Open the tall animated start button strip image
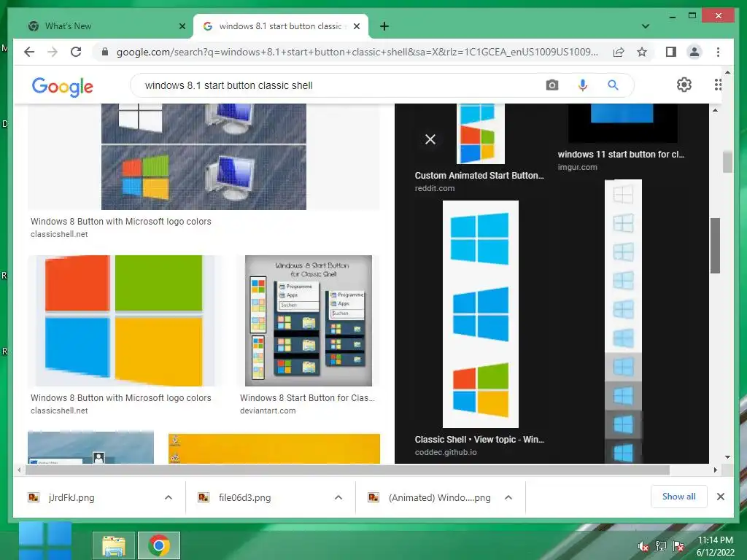This screenshot has width=747, height=560. [x=623, y=321]
